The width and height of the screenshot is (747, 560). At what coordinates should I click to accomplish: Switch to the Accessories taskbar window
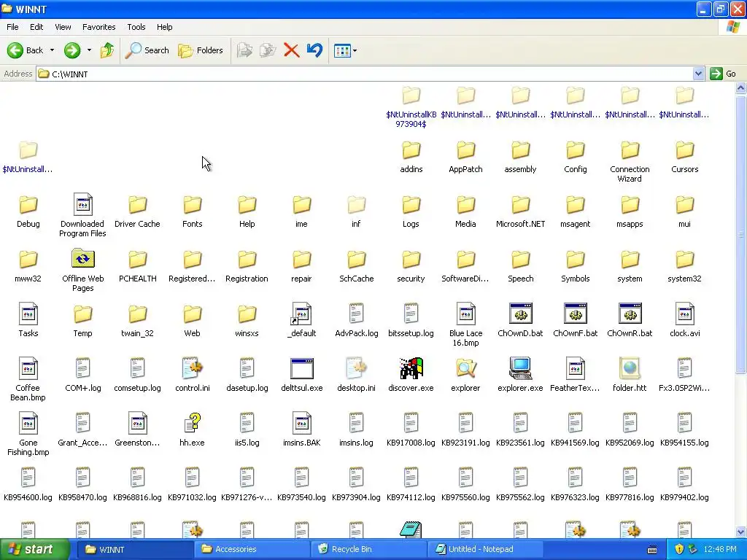pyautogui.click(x=252, y=550)
